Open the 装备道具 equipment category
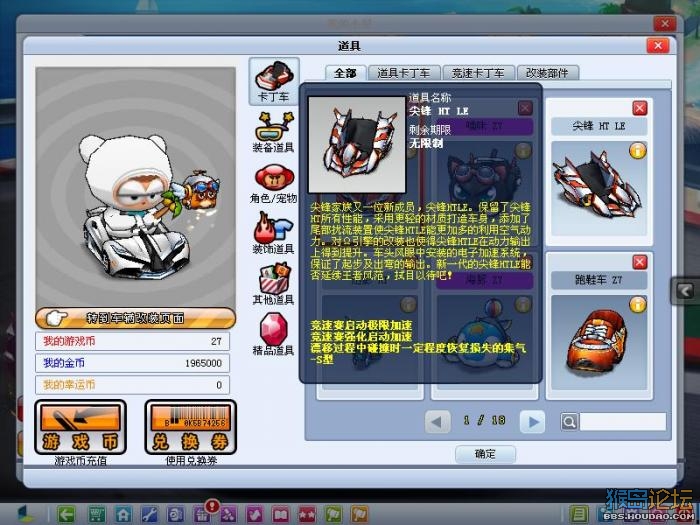 (x=274, y=132)
